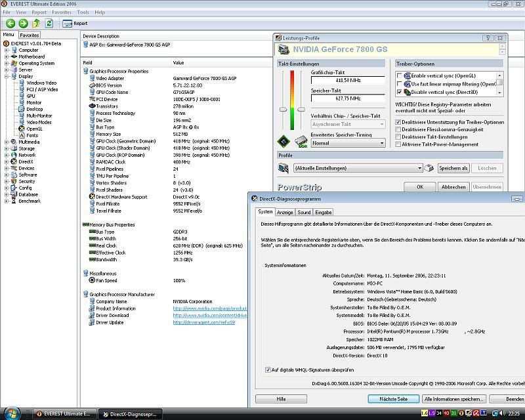
Task: Click the Speicher-Takt 627,75 MHz field
Action: pyautogui.click(x=348, y=98)
